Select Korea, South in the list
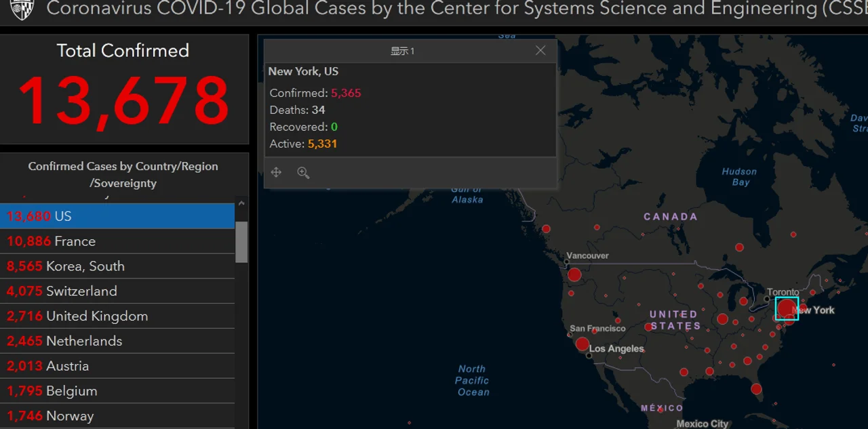 pos(117,266)
